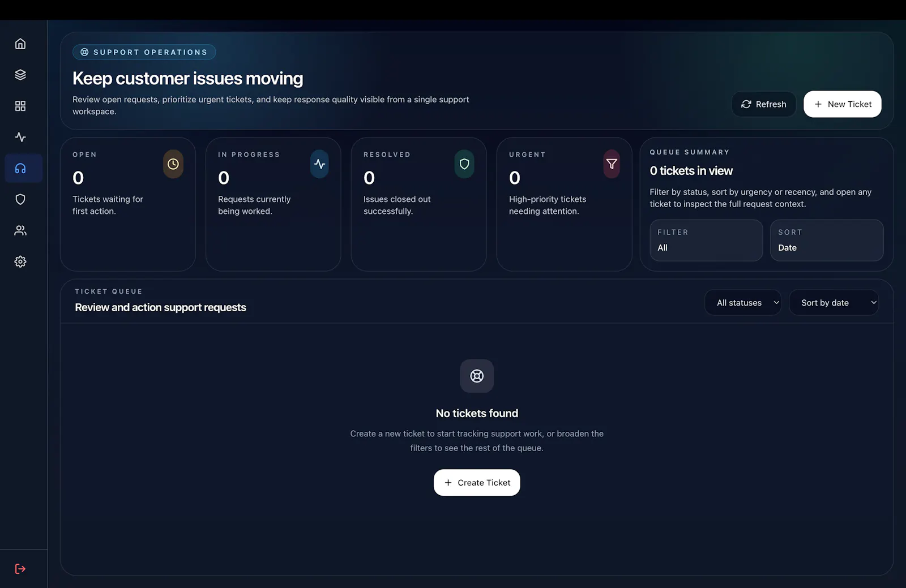
Task: Click the '0 tickets in view' heading
Action: pos(691,171)
